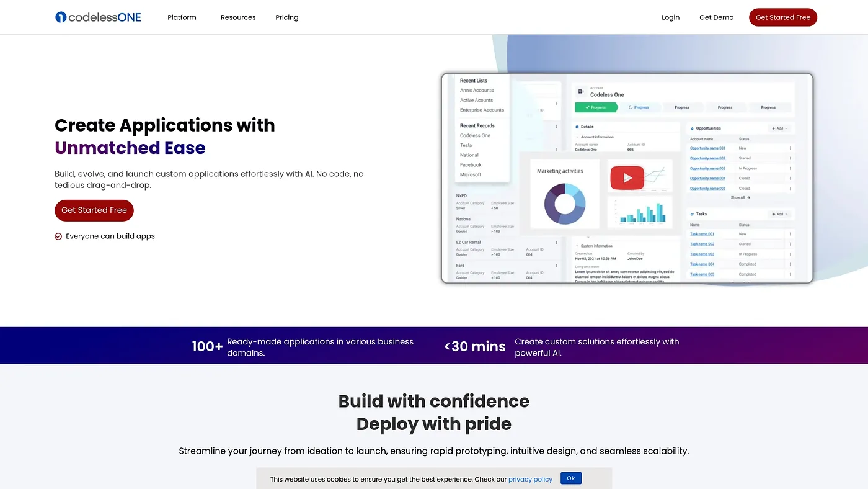Click the codelessONE logo in the header
The width and height of the screenshot is (868, 489).
[x=98, y=17]
